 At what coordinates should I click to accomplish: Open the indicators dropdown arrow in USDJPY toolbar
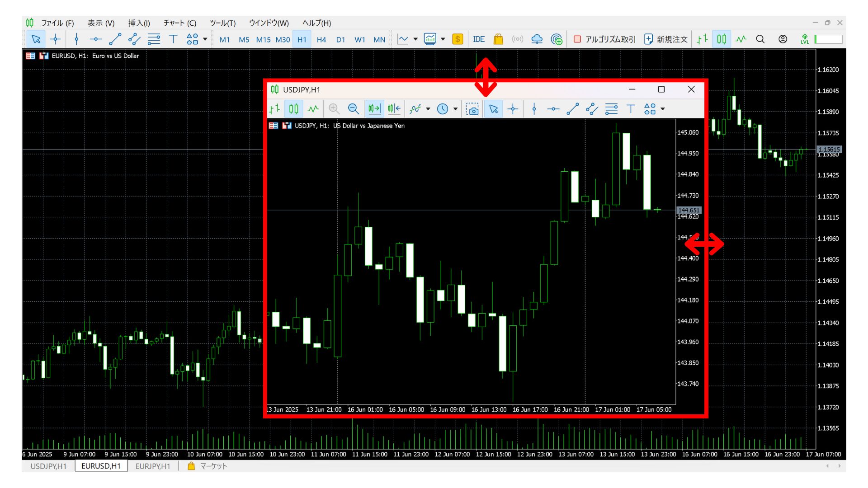[x=428, y=109]
